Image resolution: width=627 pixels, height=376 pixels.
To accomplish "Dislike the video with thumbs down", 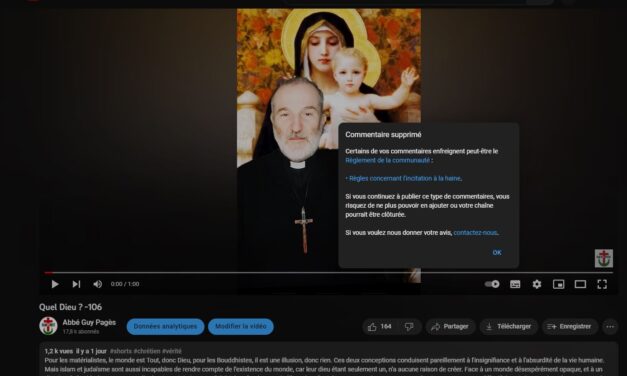I will pyautogui.click(x=409, y=327).
